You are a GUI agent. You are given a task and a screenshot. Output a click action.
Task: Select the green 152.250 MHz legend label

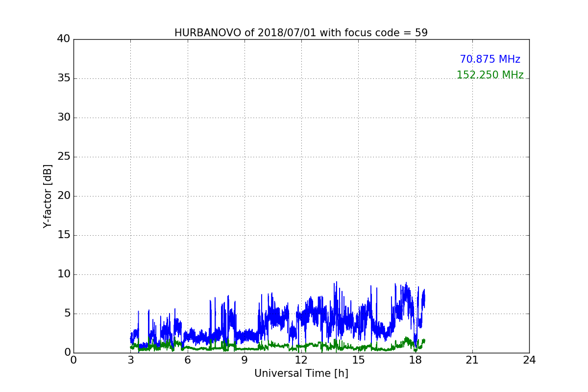click(490, 75)
